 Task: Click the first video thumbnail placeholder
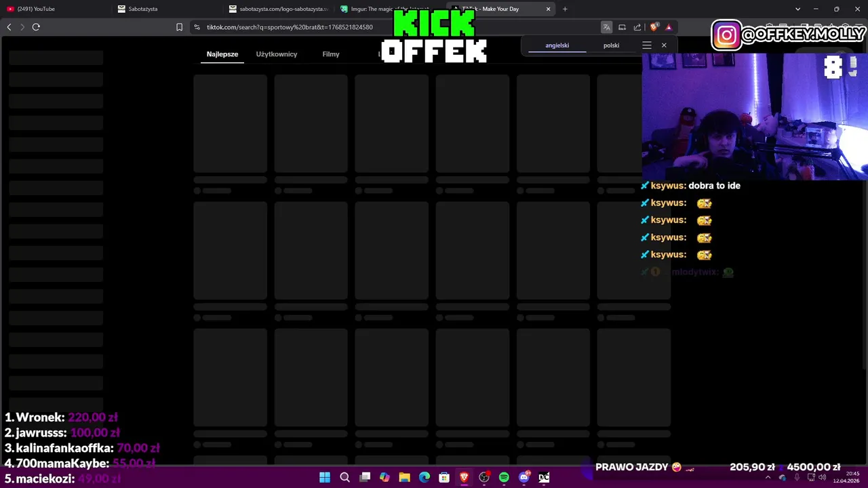(x=230, y=123)
